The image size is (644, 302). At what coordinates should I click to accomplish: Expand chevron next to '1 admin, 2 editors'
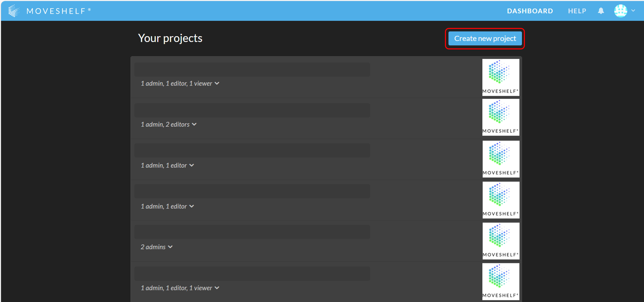coord(194,124)
